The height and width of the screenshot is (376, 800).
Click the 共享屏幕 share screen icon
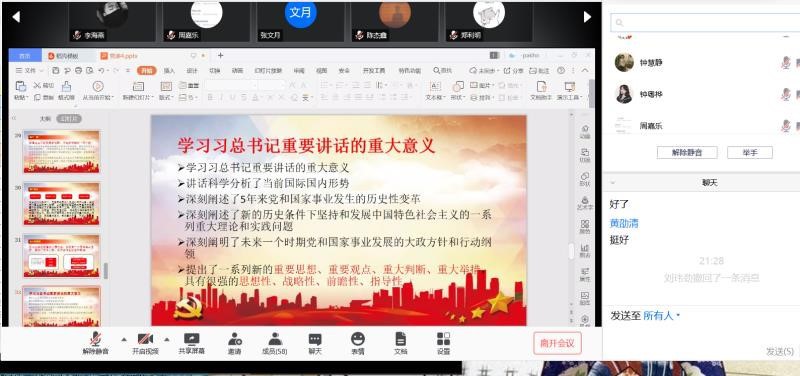[x=191, y=343]
